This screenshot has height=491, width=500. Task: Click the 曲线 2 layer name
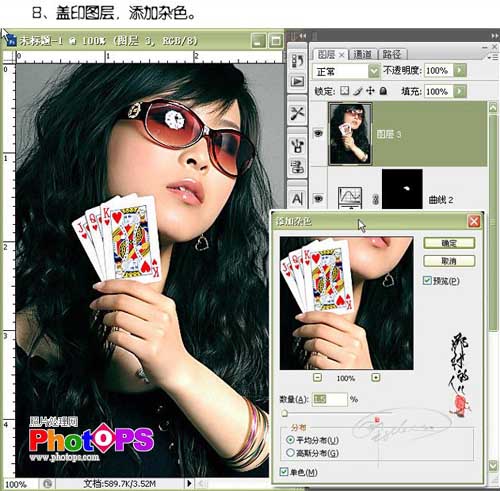(441, 200)
